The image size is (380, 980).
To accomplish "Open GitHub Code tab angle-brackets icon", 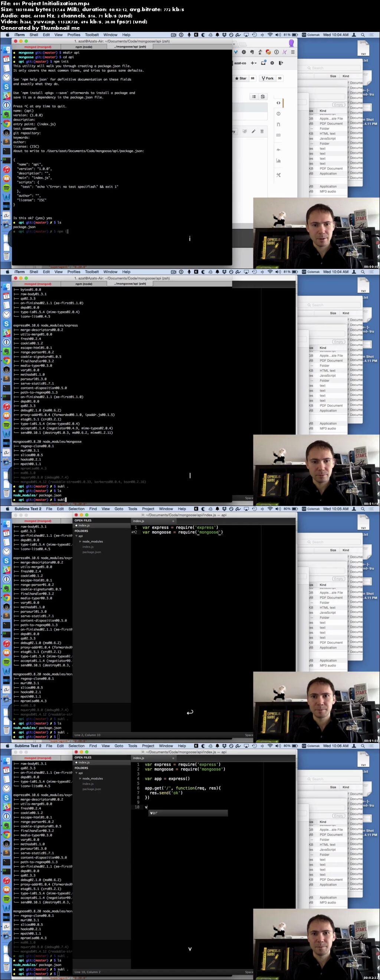I will click(278, 103).
